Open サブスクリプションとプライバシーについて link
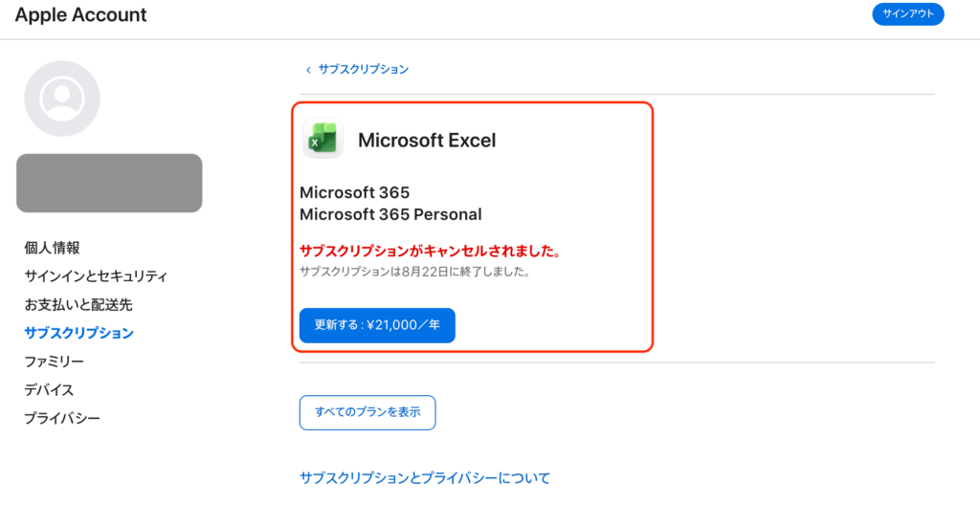Image resolution: width=980 pixels, height=526 pixels. coord(424,478)
